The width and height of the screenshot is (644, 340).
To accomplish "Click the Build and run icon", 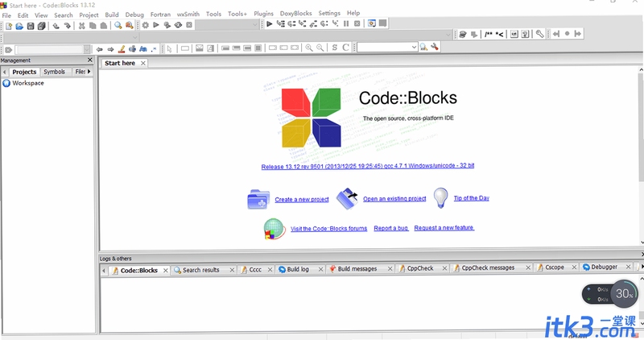I will 167,25.
